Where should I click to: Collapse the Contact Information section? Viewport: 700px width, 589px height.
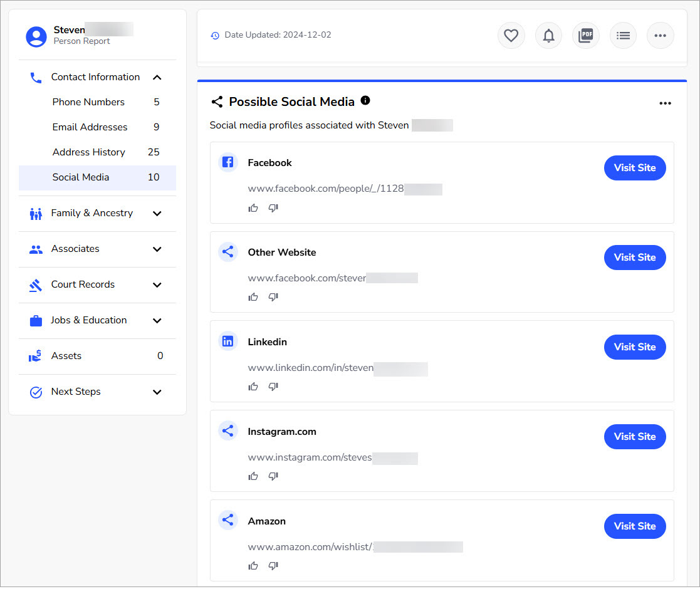coord(157,76)
